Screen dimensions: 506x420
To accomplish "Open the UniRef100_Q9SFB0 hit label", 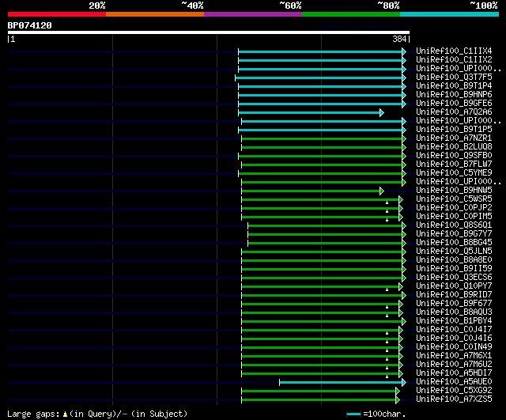I will coord(454,156).
